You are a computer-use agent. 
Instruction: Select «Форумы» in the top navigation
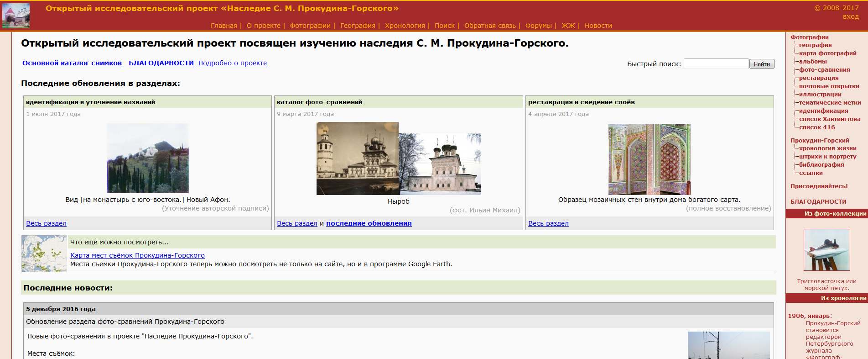point(538,26)
